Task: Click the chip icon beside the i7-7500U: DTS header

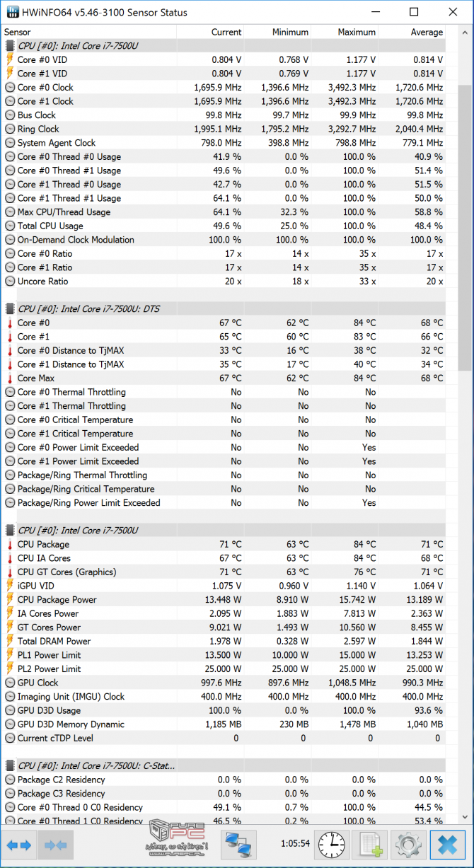Action: point(10,308)
